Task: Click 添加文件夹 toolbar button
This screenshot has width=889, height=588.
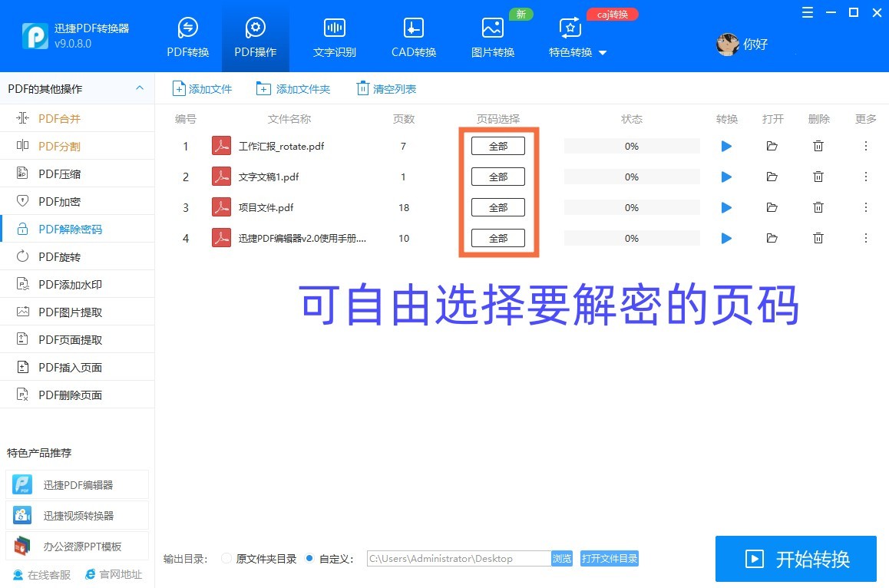Action: (x=293, y=89)
